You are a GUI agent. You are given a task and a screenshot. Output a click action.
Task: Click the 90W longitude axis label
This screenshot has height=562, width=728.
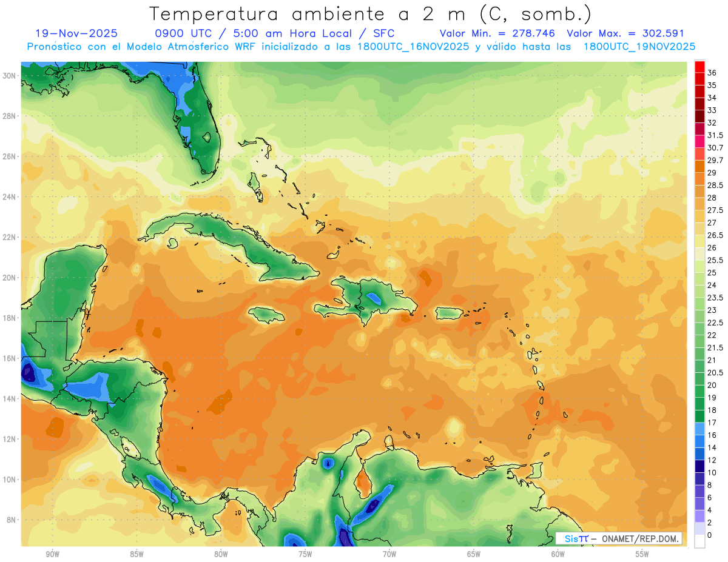52,554
